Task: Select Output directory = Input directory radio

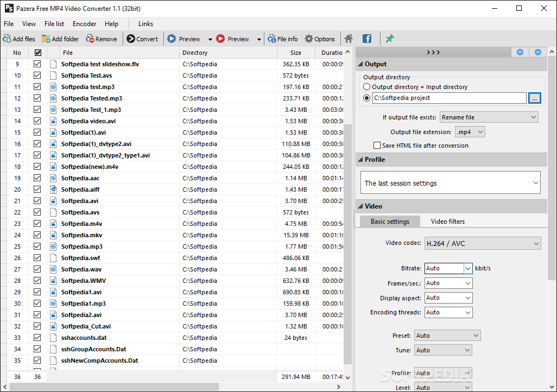Action: [x=366, y=87]
